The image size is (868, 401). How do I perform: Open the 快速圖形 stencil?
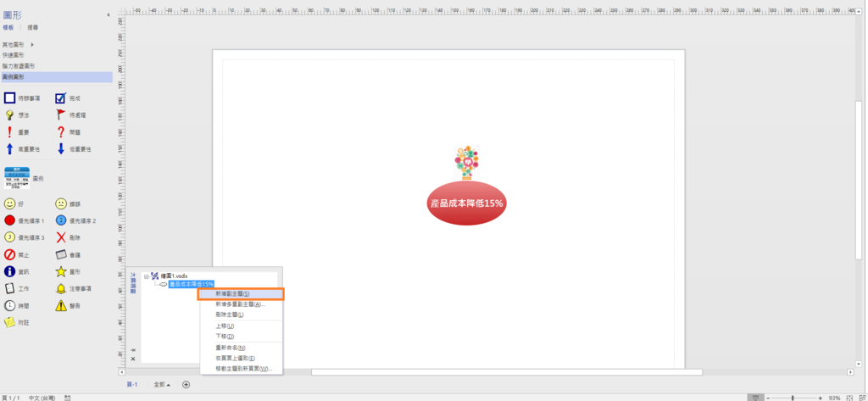click(14, 55)
